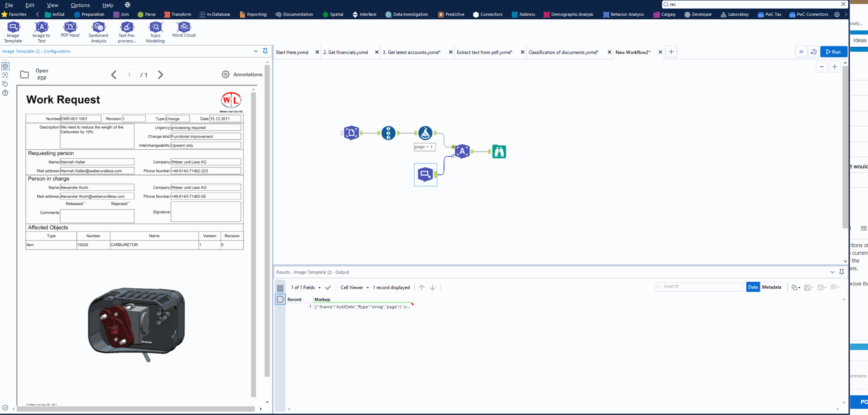This screenshot has width=868, height=415.
Task: Select the Image to Text tool
Action: click(41, 31)
